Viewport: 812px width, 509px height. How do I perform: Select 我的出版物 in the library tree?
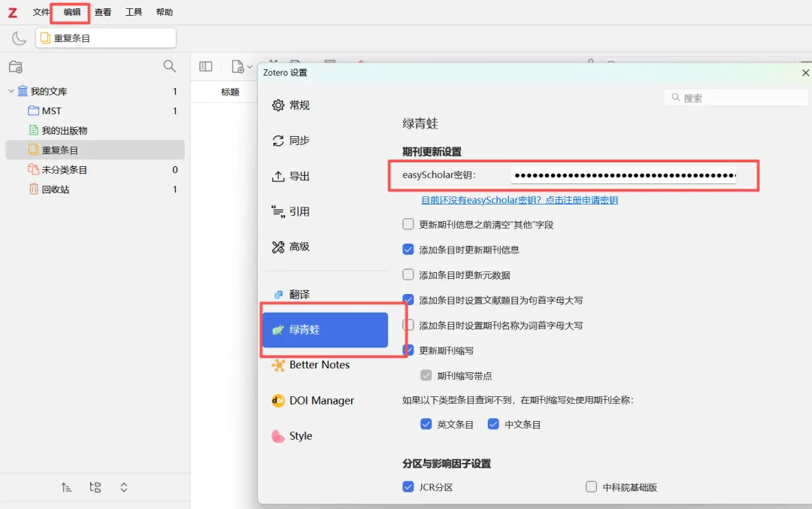pyautogui.click(x=95, y=131)
